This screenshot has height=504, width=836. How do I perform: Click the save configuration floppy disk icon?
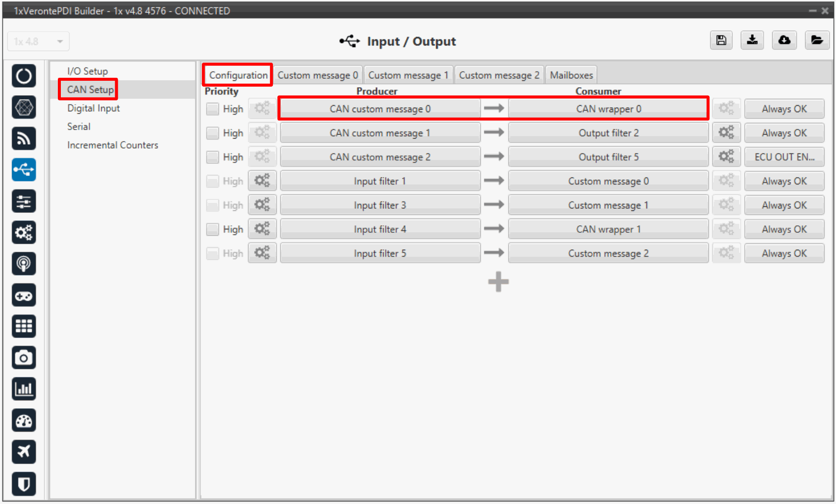pyautogui.click(x=721, y=40)
